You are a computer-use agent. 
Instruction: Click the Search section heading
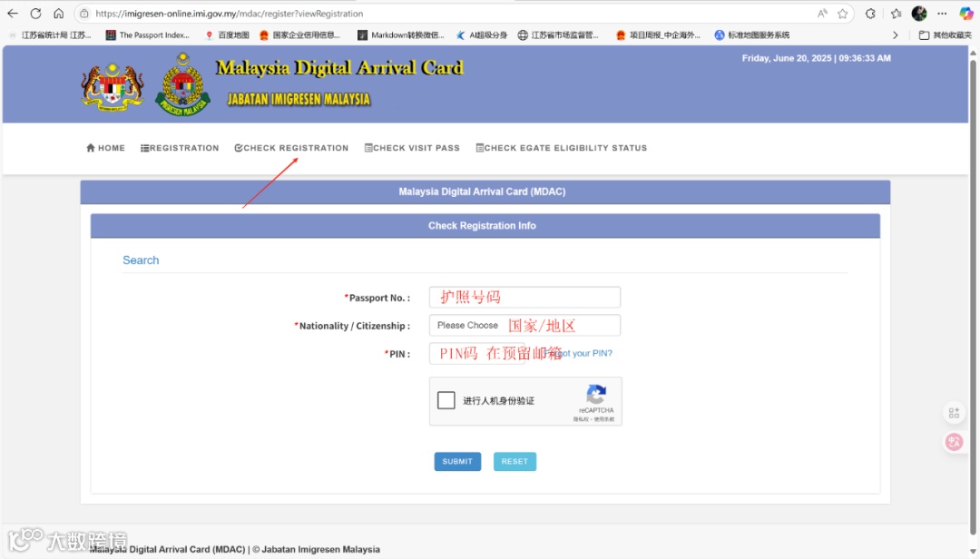[141, 260]
